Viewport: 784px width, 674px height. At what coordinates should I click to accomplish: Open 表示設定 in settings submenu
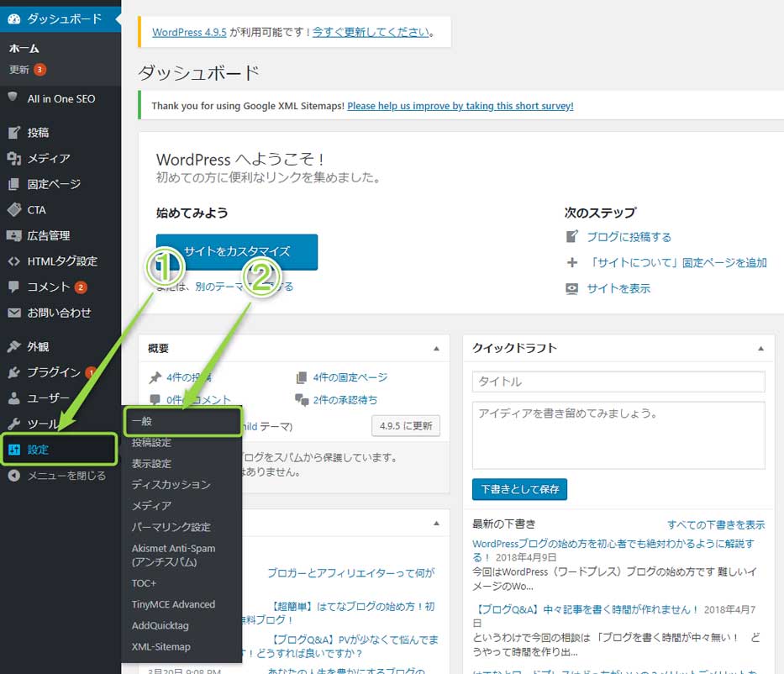[x=151, y=464]
